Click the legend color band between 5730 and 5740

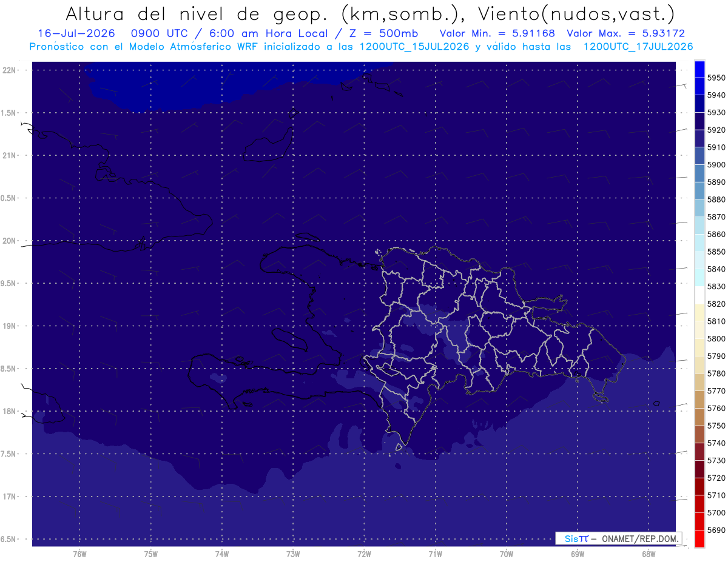699,452
